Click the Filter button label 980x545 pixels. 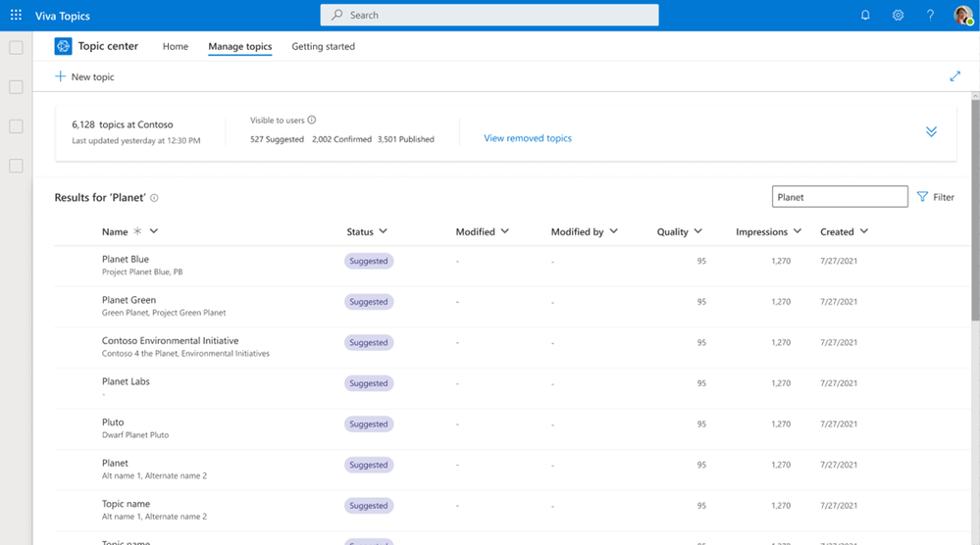(x=943, y=197)
